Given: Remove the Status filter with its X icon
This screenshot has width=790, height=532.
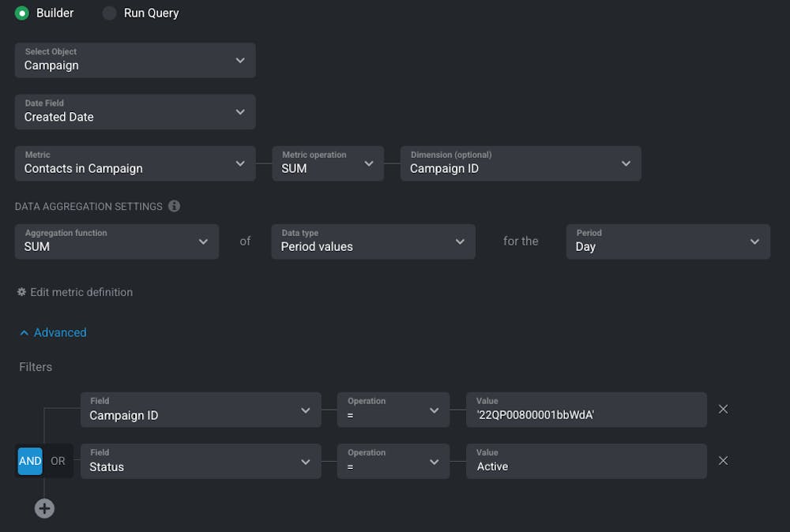Looking at the screenshot, I should point(723,460).
